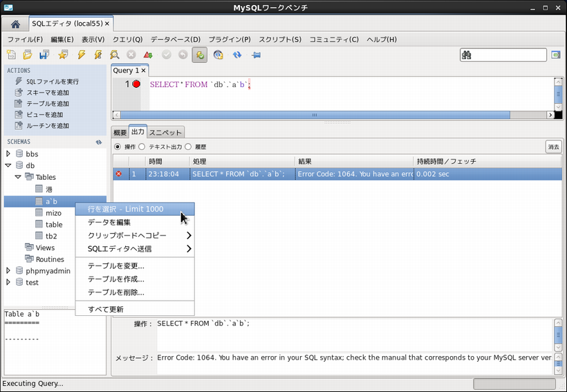Toggle continue-on-error red triangle icon
This screenshot has width=567, height=392.
(148, 55)
